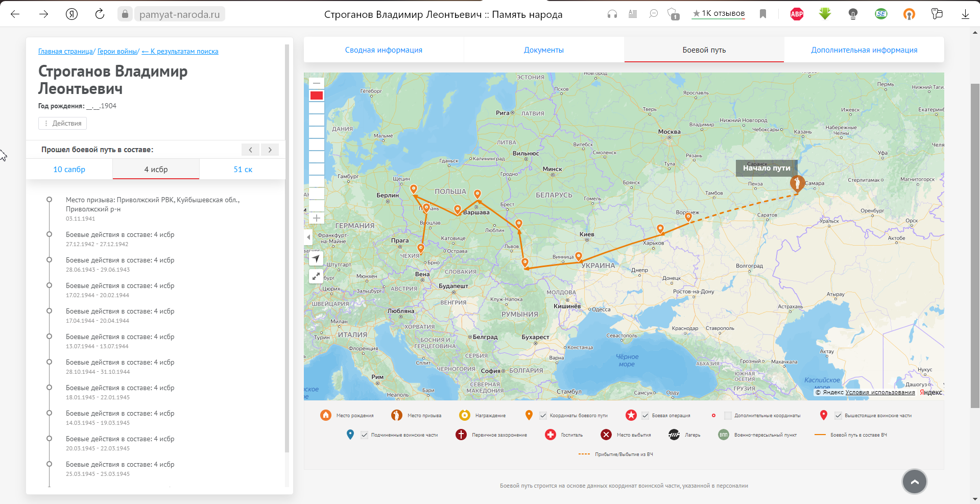Viewport: 980px width, 504px height.
Task: Zoom in the map with plus button
Action: [x=317, y=218]
